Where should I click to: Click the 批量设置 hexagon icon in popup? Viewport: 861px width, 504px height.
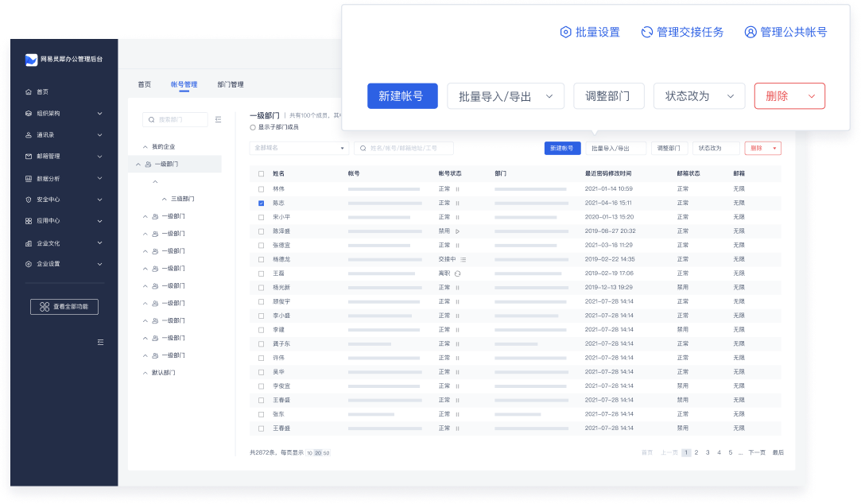566,33
